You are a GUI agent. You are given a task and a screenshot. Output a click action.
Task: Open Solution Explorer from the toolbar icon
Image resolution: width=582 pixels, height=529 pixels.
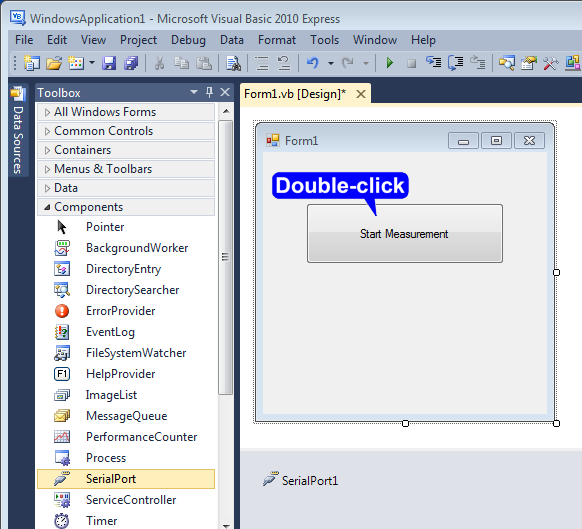507,63
